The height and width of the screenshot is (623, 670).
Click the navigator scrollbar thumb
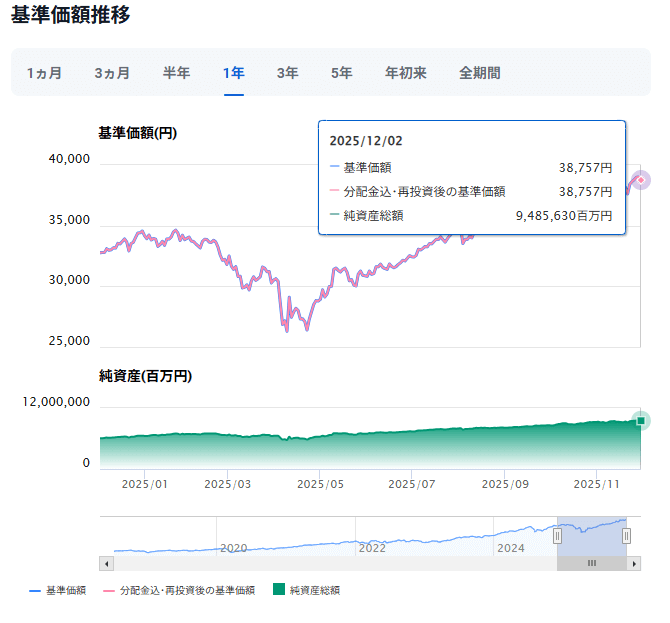[592, 564]
